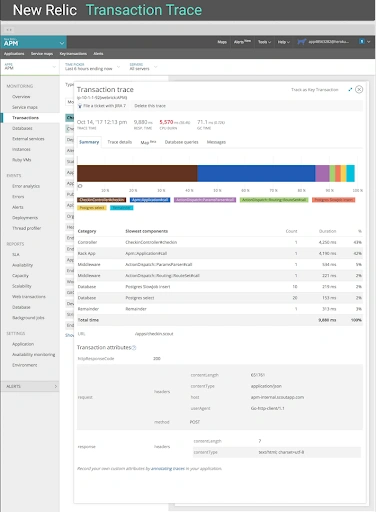Open Deployments in the sidebar

(25, 218)
